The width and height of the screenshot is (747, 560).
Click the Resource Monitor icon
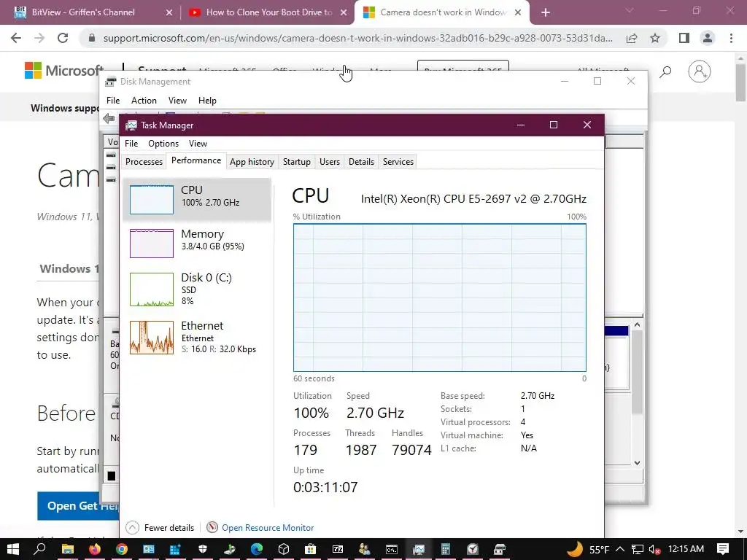click(x=212, y=527)
